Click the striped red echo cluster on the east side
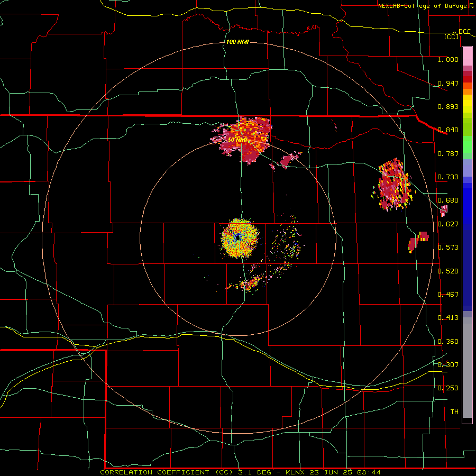This screenshot has height=476, width=476. pyautogui.click(x=393, y=184)
